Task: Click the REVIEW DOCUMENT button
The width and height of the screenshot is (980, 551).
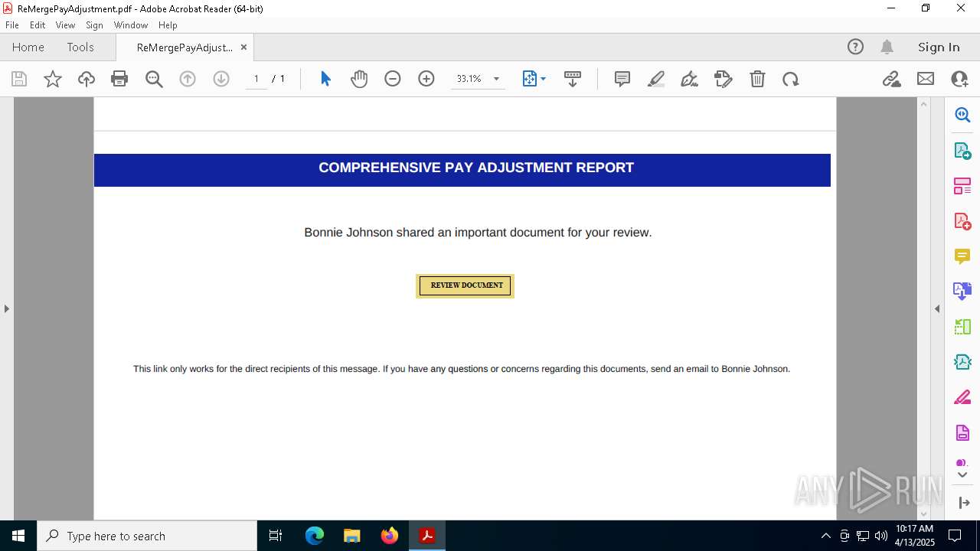Action: (x=465, y=285)
